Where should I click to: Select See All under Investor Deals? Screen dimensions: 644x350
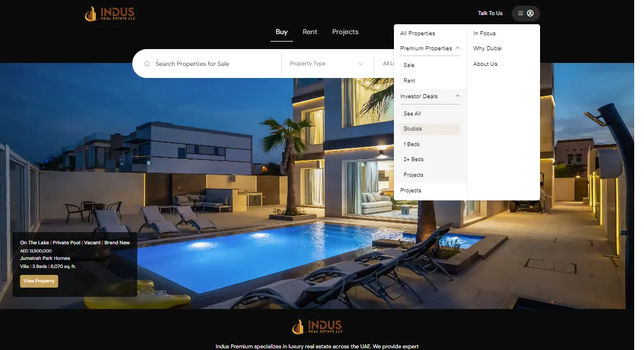pos(412,113)
